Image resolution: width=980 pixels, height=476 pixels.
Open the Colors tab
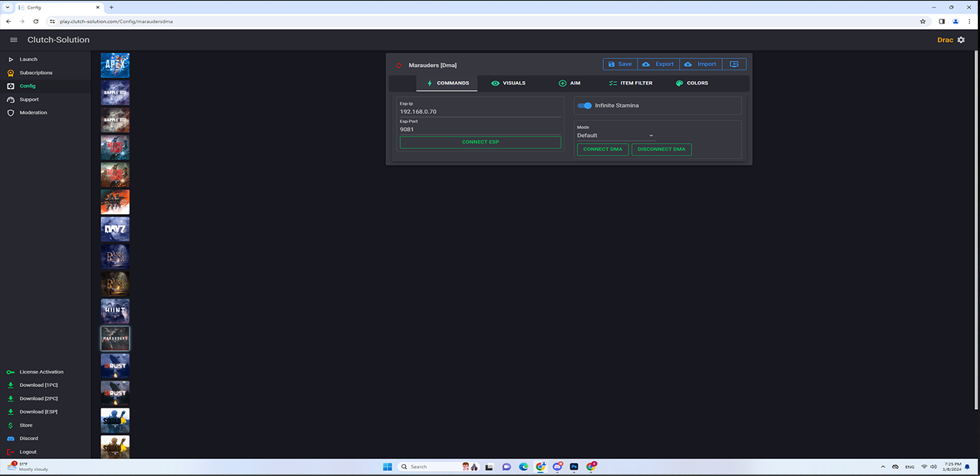click(692, 83)
